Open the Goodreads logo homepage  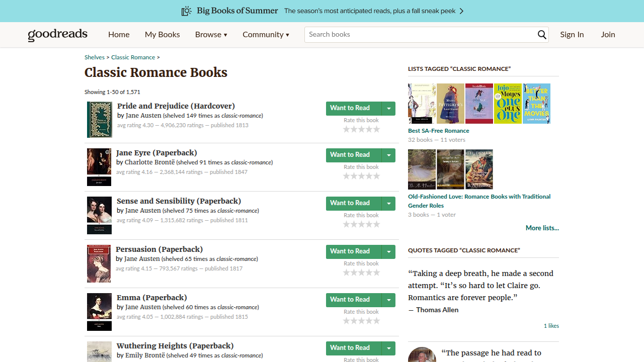click(58, 35)
